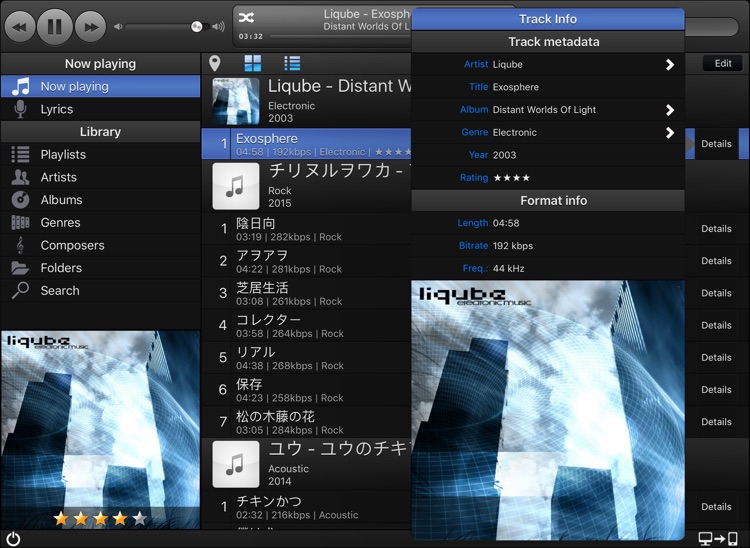The width and height of the screenshot is (750, 548).
Task: Click the Length 04:58 row
Action: [x=548, y=223]
